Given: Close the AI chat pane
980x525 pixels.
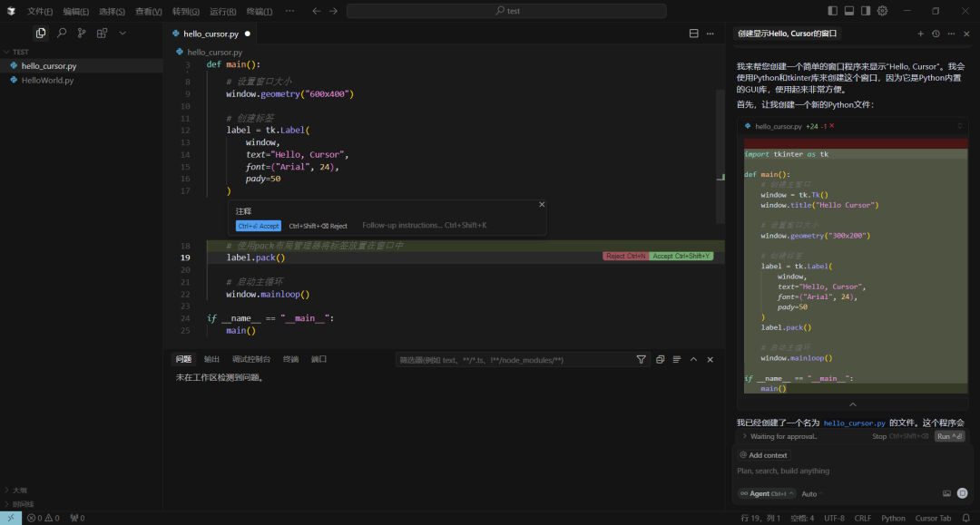Looking at the screenshot, I should coord(967,34).
